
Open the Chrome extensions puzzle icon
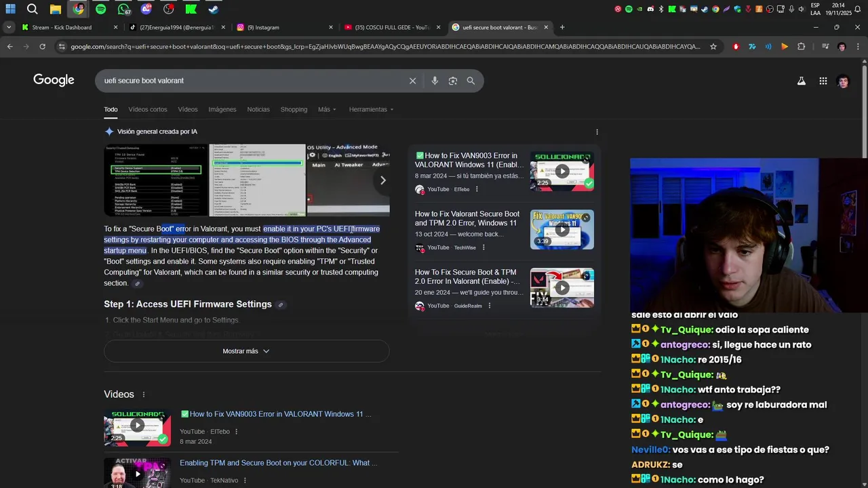tap(801, 46)
